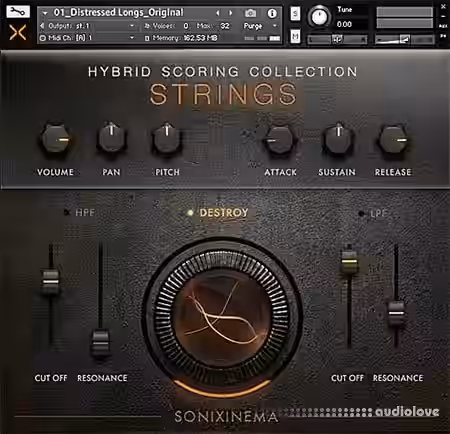This screenshot has width=450, height=434.
Task: Click the VOLUME knob
Action: [x=55, y=139]
